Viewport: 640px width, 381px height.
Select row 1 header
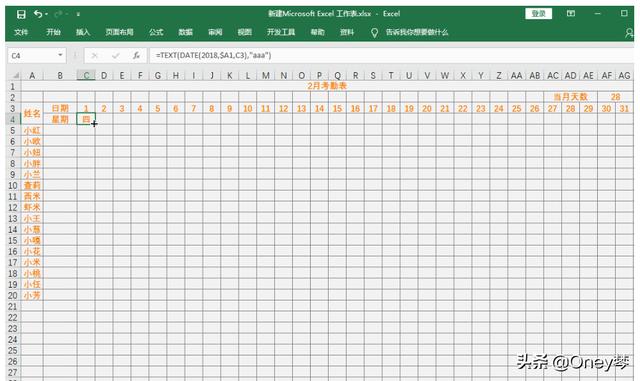pos(13,87)
